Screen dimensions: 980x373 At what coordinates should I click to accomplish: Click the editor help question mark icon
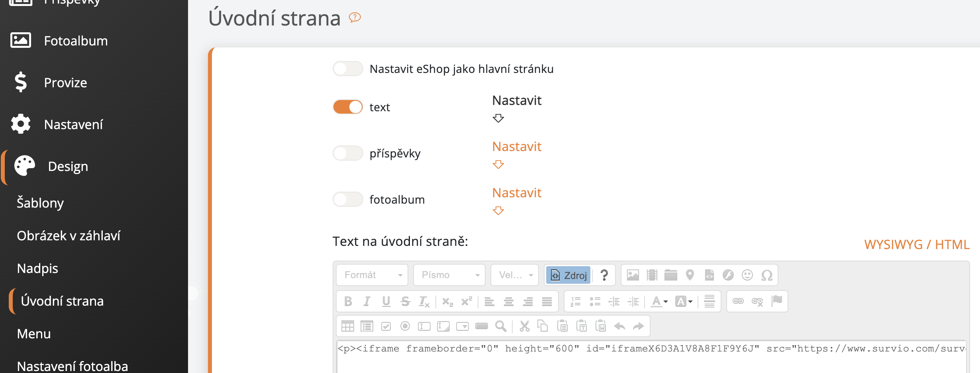[604, 275]
